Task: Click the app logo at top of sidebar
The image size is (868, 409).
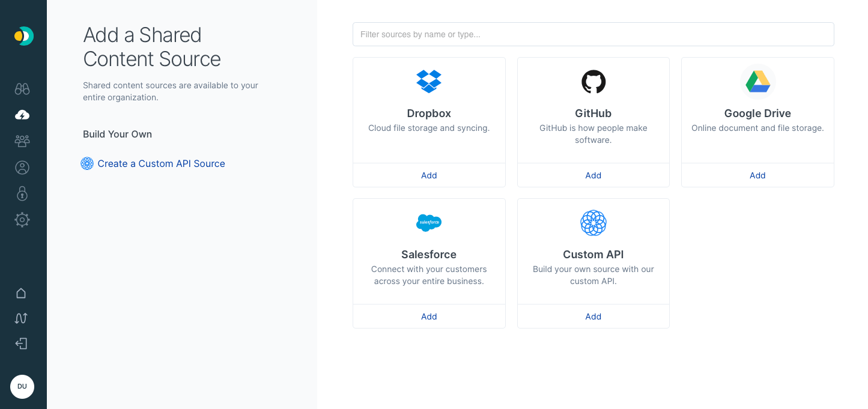Action: pyautogui.click(x=23, y=36)
